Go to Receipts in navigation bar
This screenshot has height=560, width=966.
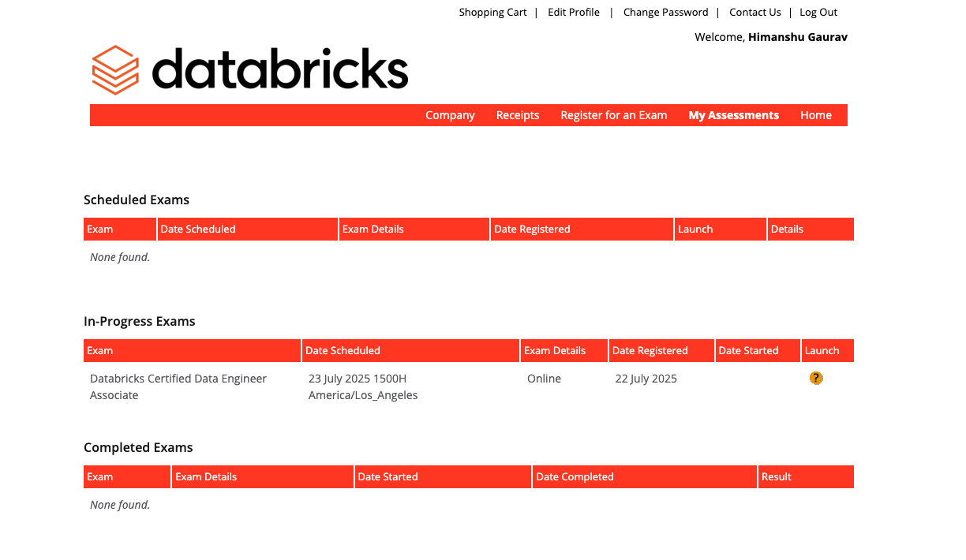pos(518,115)
